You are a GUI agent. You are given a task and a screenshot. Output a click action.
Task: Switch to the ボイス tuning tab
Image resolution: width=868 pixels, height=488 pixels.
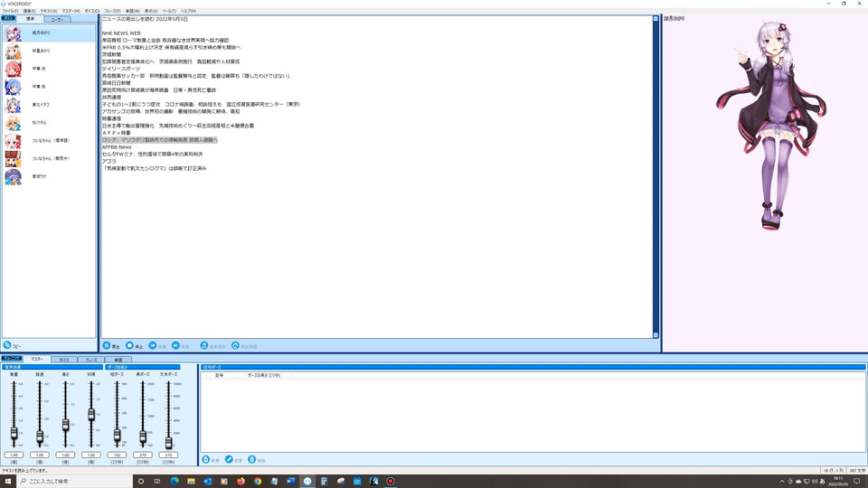pyautogui.click(x=64, y=360)
